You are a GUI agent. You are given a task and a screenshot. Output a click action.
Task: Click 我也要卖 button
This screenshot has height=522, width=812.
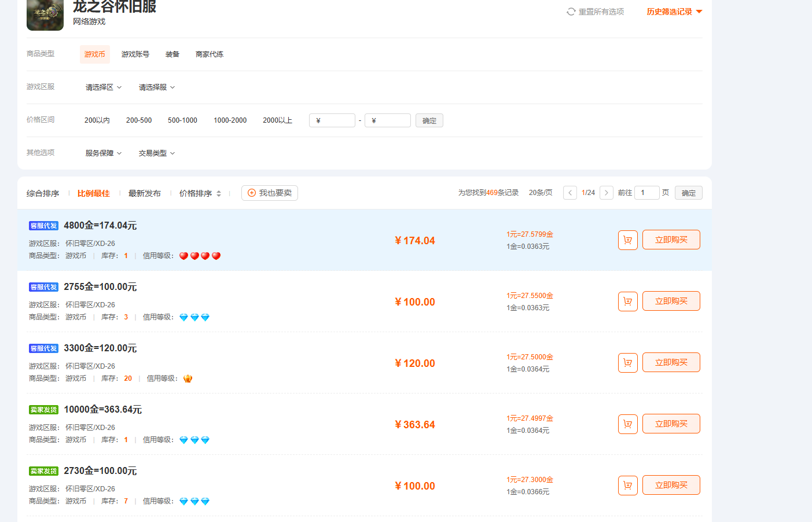[x=270, y=193]
